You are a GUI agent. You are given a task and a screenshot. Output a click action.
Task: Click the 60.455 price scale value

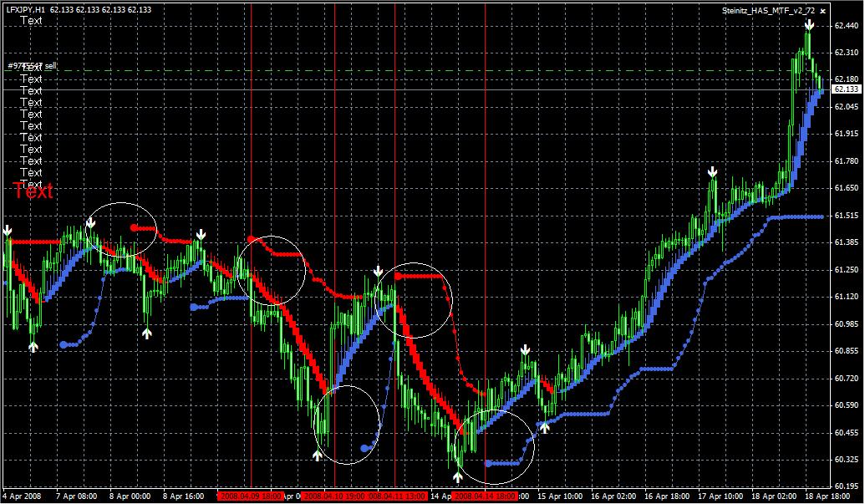[846, 433]
